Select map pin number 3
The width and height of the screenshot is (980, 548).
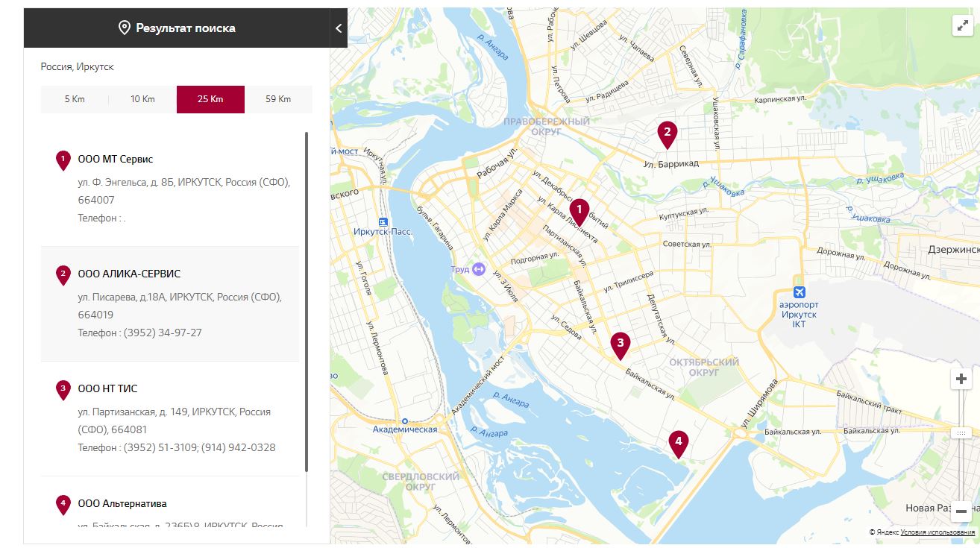(620, 344)
